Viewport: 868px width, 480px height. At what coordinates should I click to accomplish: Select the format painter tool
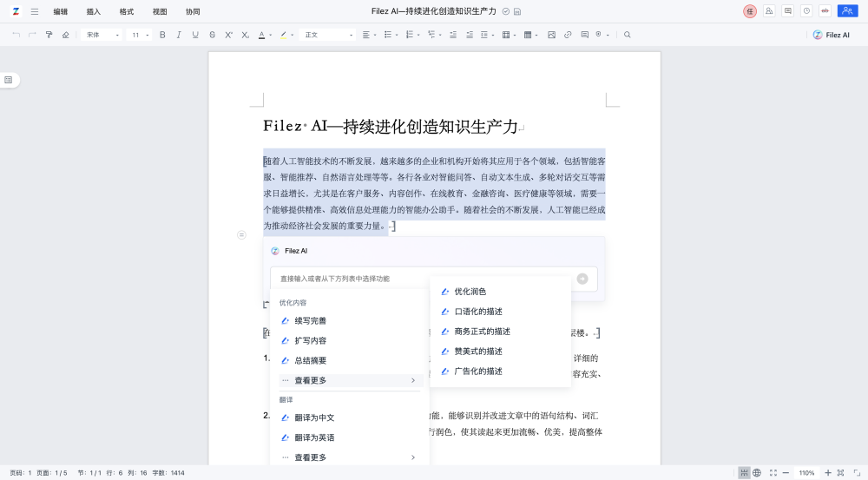point(49,35)
